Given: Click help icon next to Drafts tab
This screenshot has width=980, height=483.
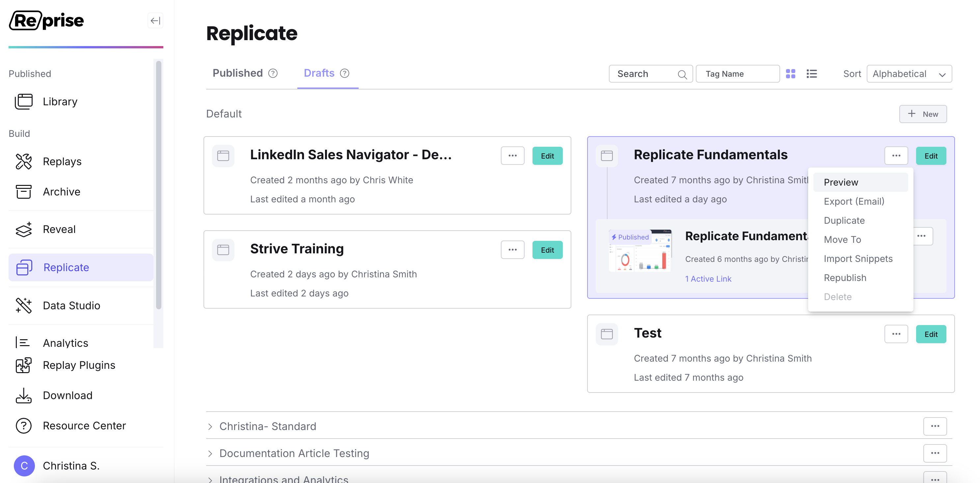Looking at the screenshot, I should (345, 73).
